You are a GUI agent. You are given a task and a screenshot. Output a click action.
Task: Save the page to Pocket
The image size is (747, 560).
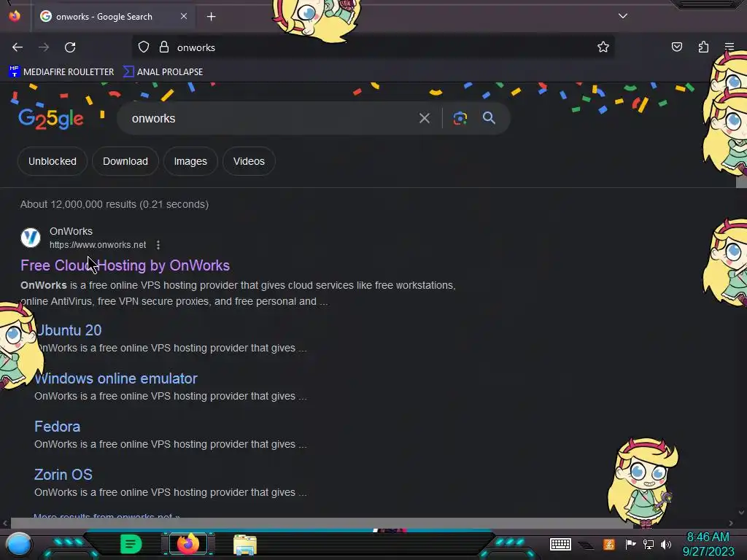coord(676,47)
